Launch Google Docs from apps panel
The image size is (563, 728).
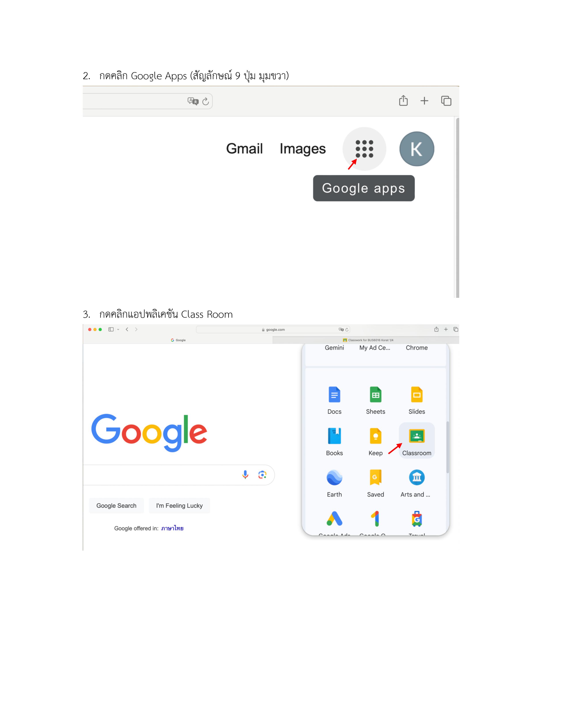(334, 400)
